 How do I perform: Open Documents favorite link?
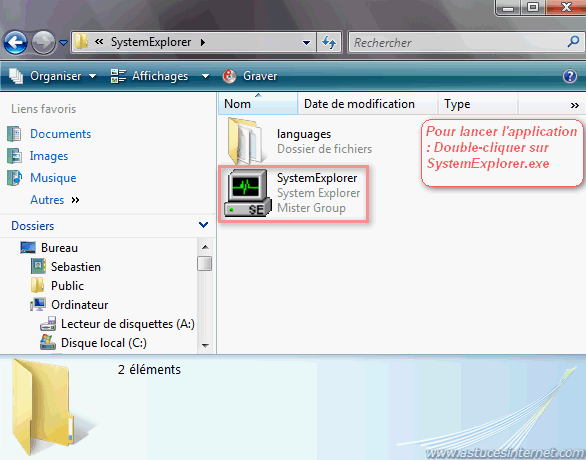pos(61,134)
